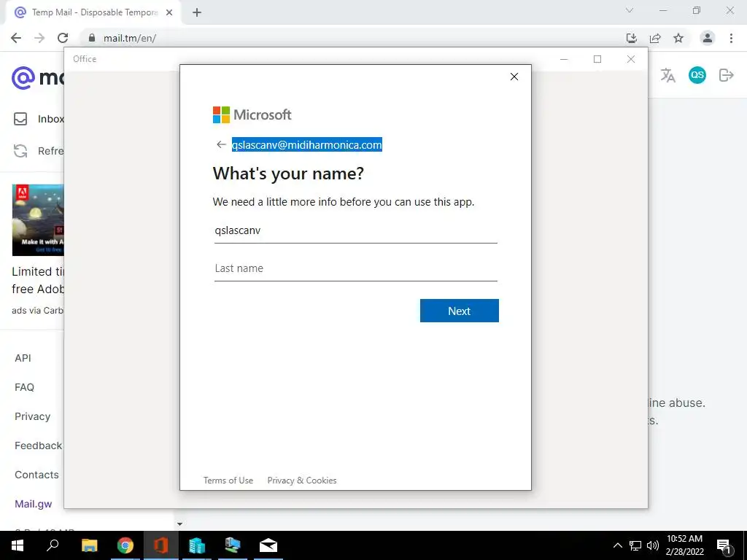Open the Privacy & Cookies link
747x560 pixels.
[302, 481]
